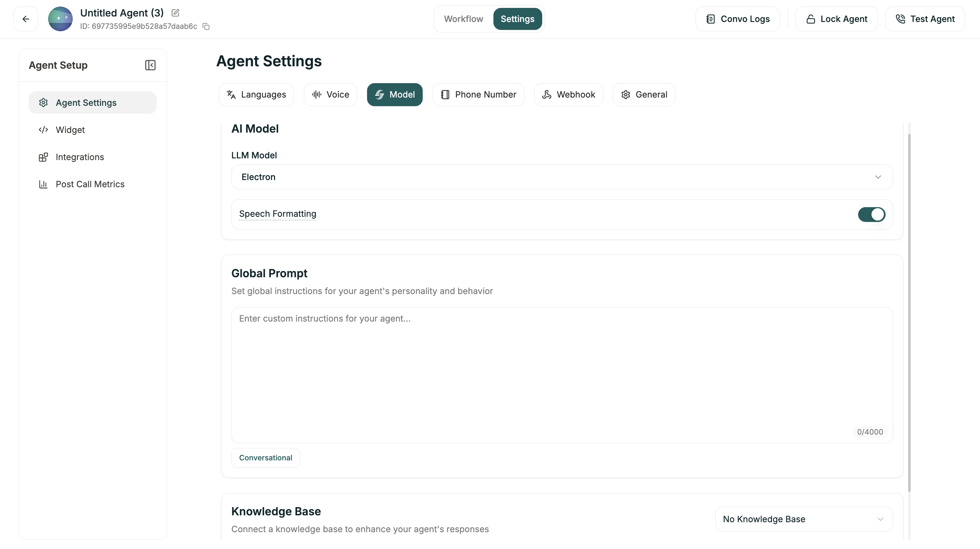Click into the Global Prompt text area
This screenshot has width=980, height=549.
561,373
